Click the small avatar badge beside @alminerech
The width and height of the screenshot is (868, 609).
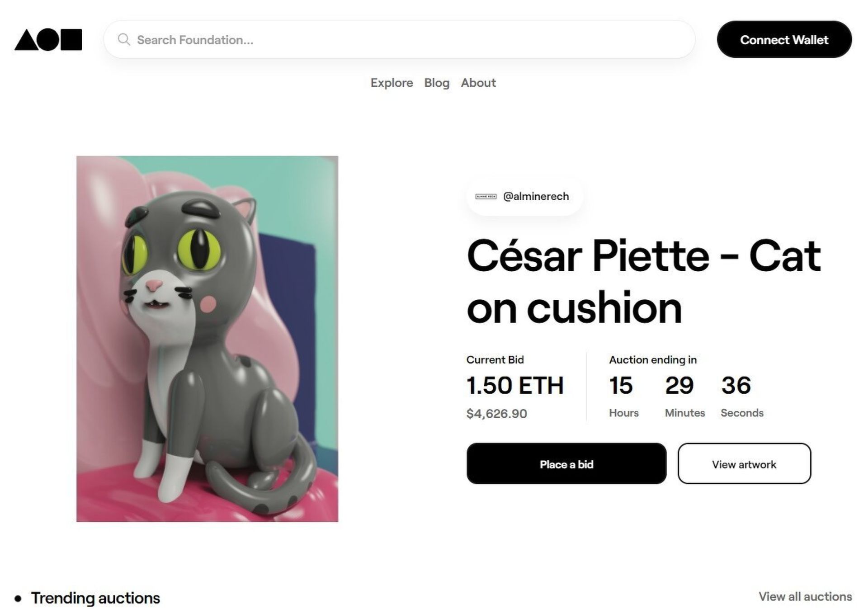pos(486,197)
